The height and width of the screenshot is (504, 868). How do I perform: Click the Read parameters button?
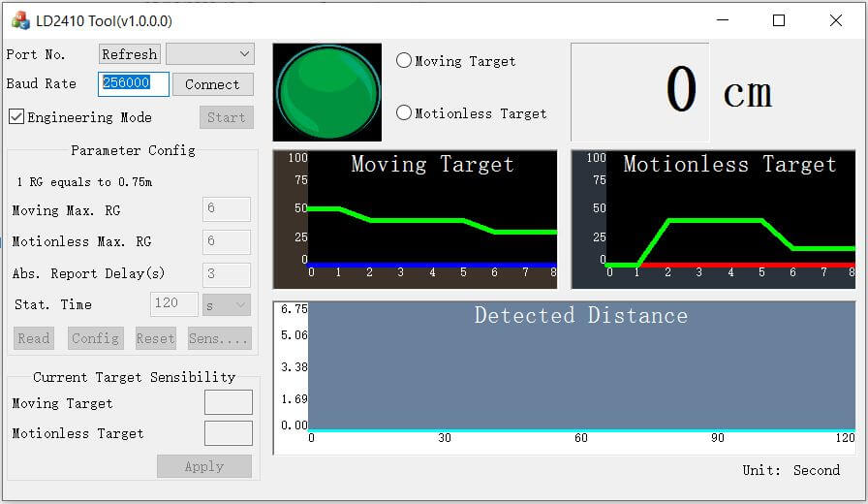coord(34,338)
